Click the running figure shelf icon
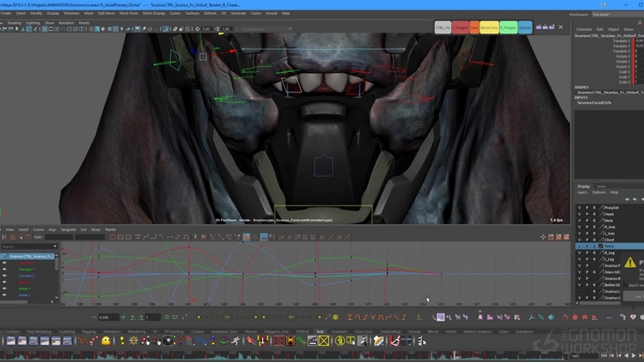This screenshot has height=362, width=644. tap(235, 341)
